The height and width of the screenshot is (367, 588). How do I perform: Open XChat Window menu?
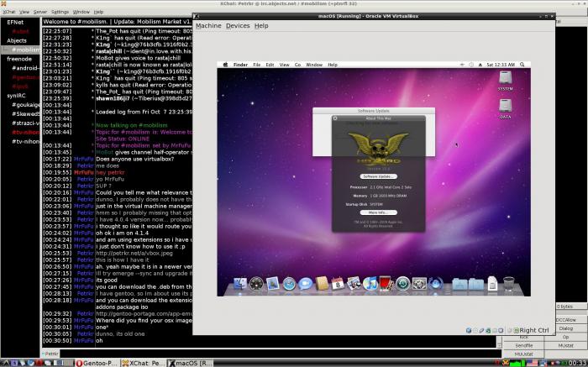pos(81,12)
